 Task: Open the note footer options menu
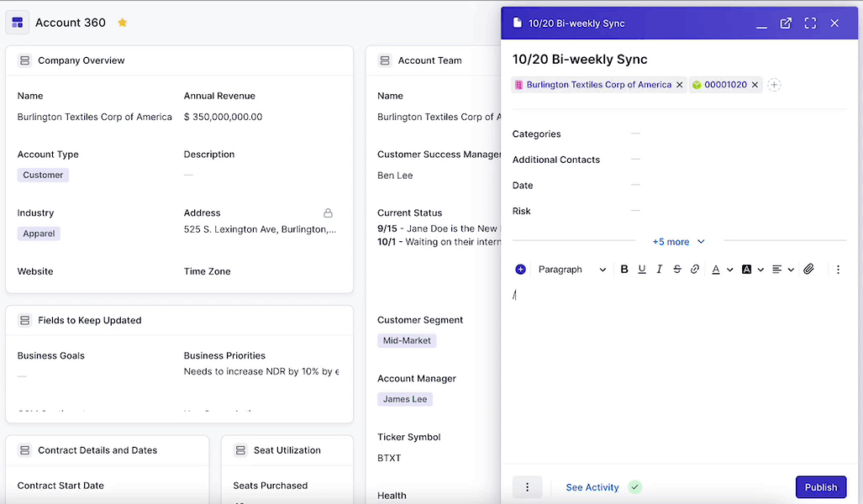527,487
